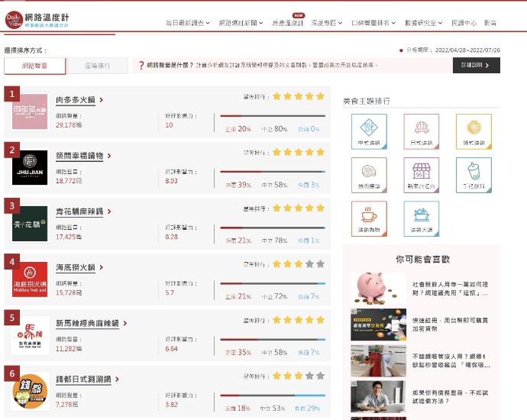Open the yellow donut category tile
The image size is (527, 420).
[x=474, y=131]
